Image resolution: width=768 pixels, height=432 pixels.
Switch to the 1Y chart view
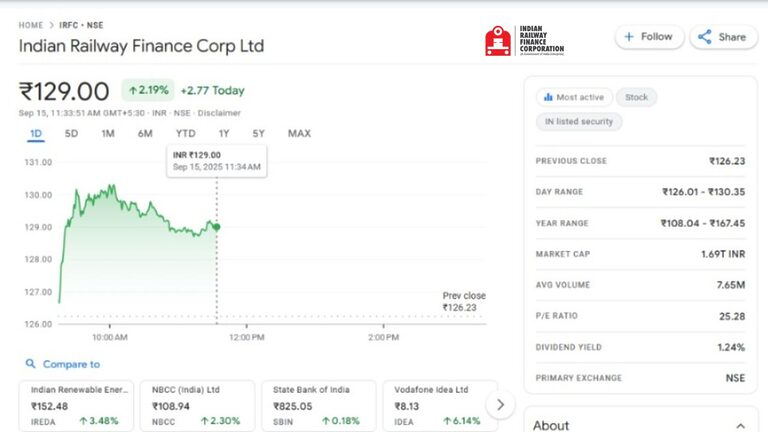click(224, 134)
